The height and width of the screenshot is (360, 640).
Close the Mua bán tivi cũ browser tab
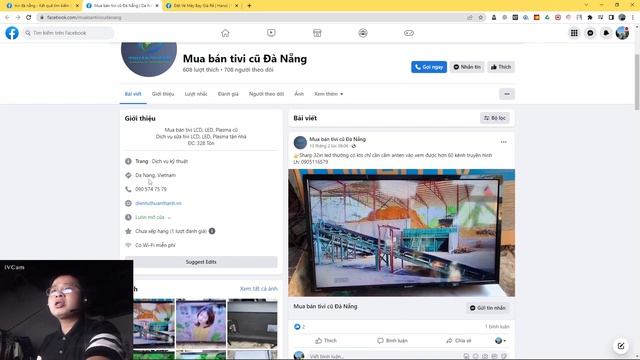(x=157, y=6)
